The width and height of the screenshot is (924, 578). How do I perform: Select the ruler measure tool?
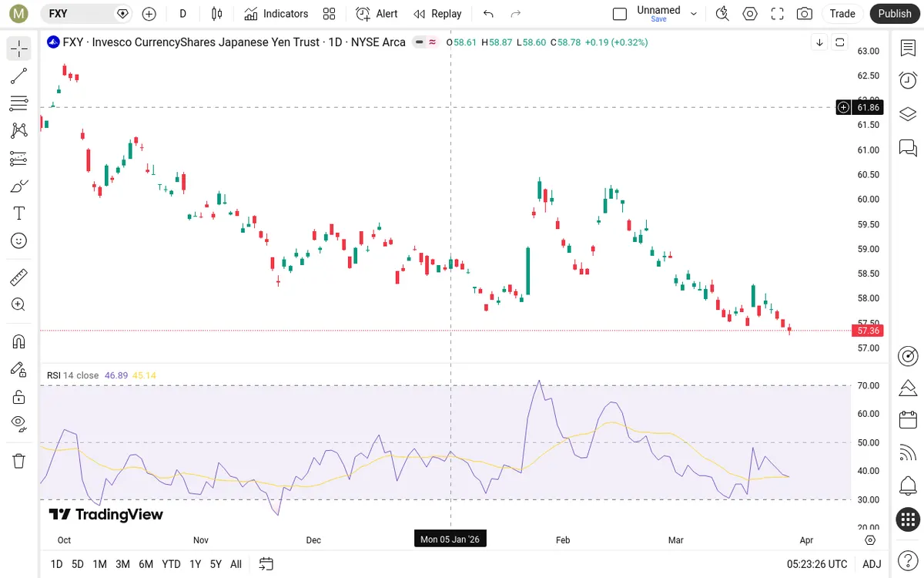pos(19,277)
